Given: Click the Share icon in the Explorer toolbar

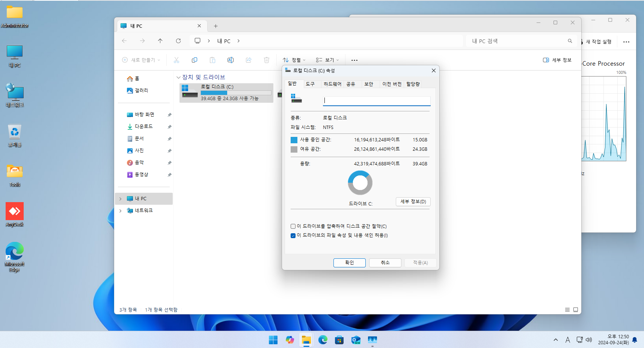Looking at the screenshot, I should pyautogui.click(x=249, y=60).
